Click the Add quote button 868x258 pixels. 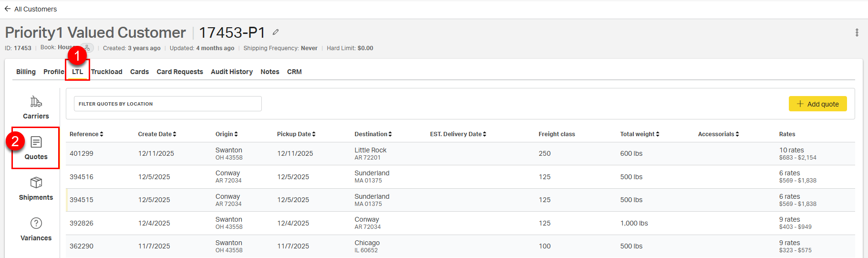tap(817, 104)
